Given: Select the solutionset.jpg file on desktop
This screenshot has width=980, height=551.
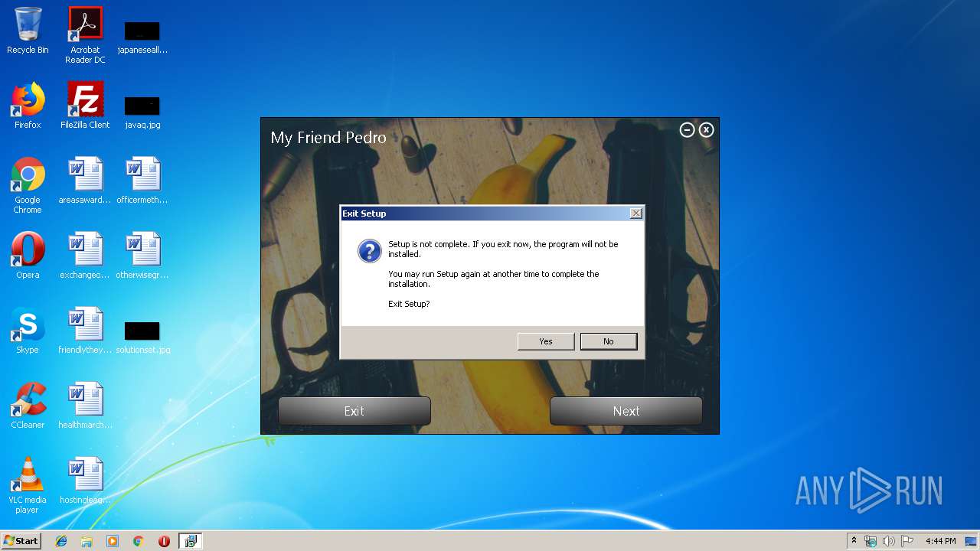Looking at the screenshot, I should 142,337.
